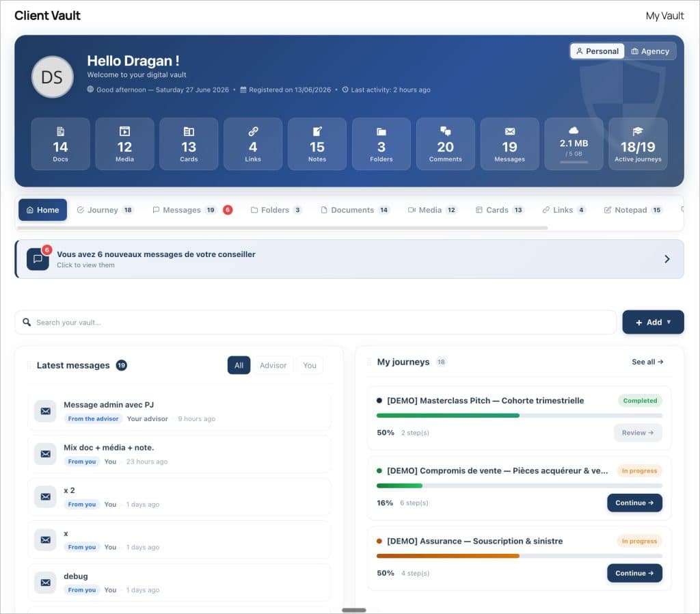Click the red 6 unread badge on Messages tab
Viewport: 700px width, 614px height.
click(228, 210)
